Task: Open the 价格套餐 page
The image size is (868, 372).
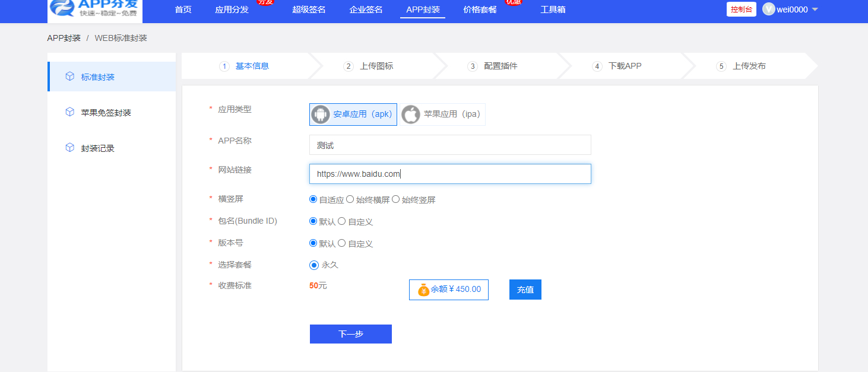Action: 480,9
